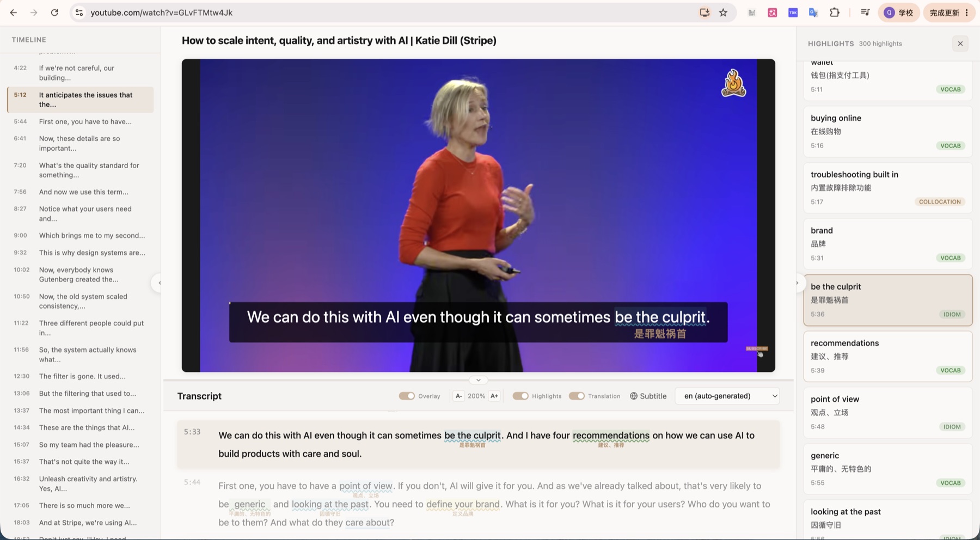Click the Subtitle globe button
980x540 pixels.
pos(648,396)
